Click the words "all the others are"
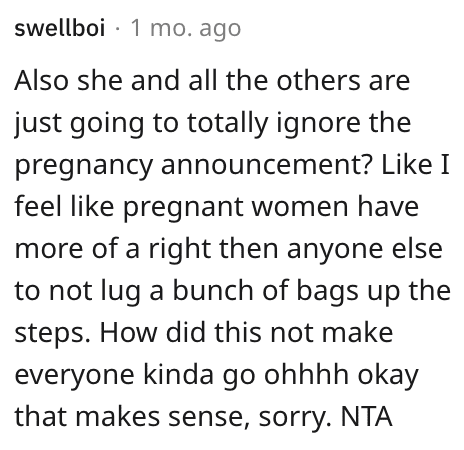 click(x=299, y=81)
